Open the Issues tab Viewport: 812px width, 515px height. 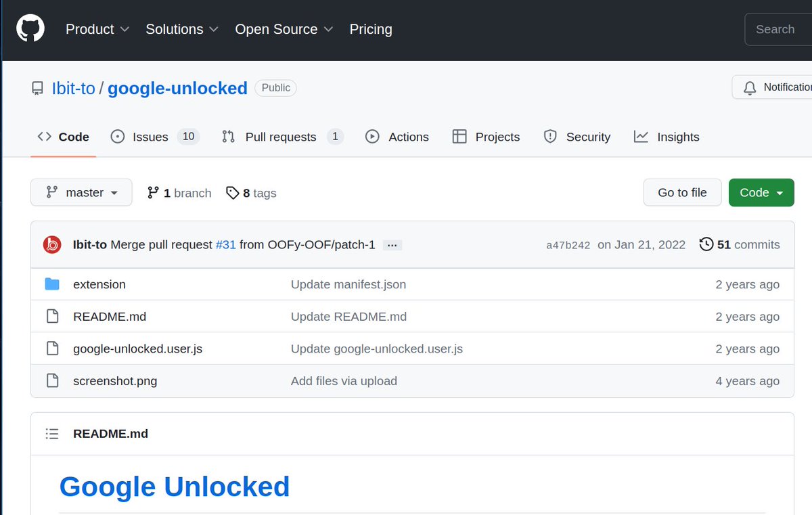(154, 137)
